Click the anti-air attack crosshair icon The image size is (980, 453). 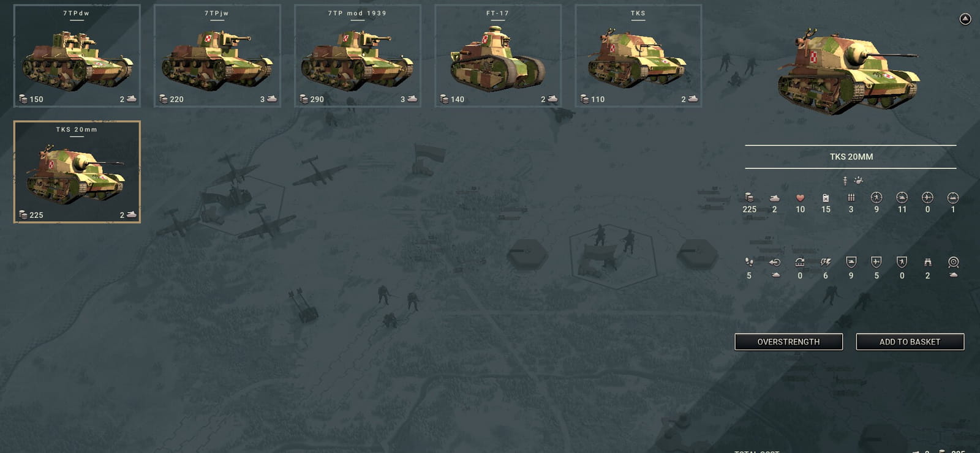tap(927, 197)
